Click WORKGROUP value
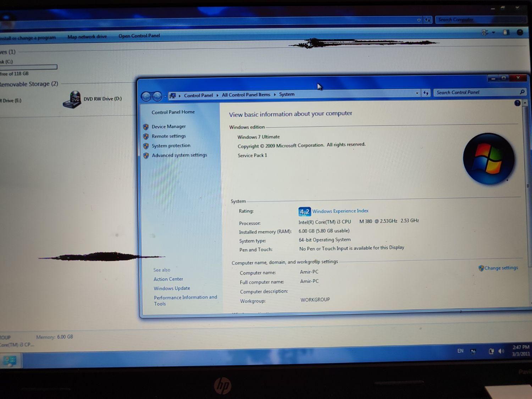The height and width of the screenshot is (399, 532). click(315, 300)
